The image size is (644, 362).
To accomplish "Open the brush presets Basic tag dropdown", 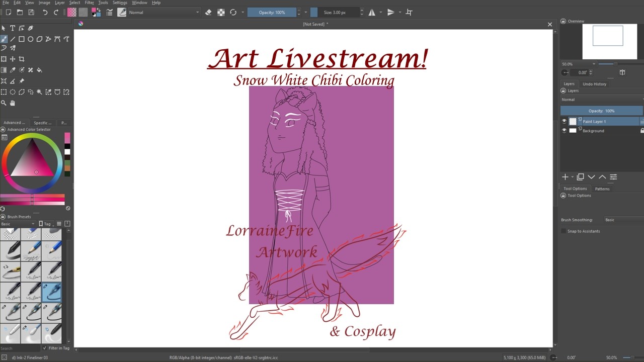I will [18, 224].
